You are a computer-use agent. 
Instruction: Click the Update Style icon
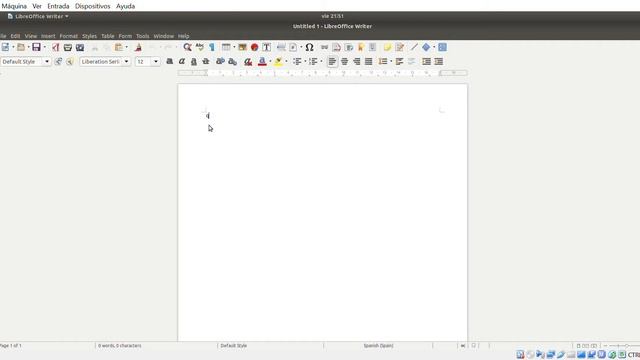[x=58, y=62]
